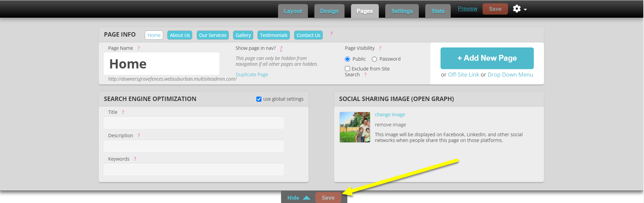Select the About Us page tab
Image resolution: width=644 pixels, height=203 pixels.
(180, 35)
